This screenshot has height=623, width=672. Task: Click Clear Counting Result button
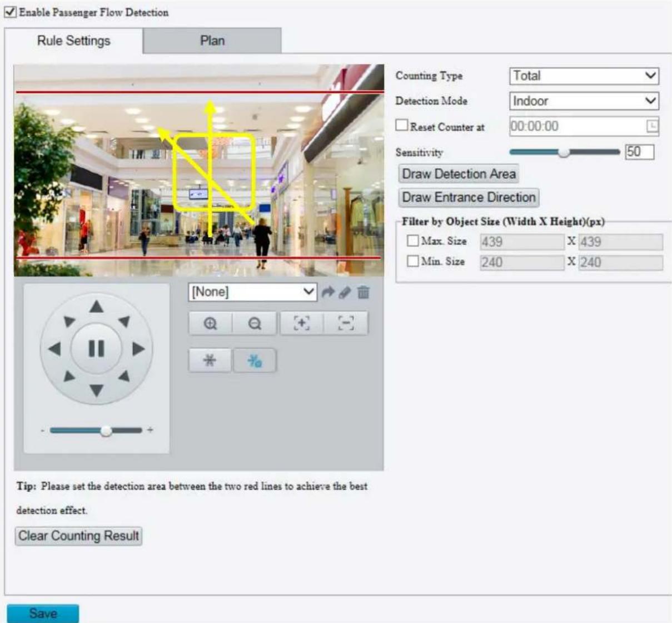coord(78,536)
